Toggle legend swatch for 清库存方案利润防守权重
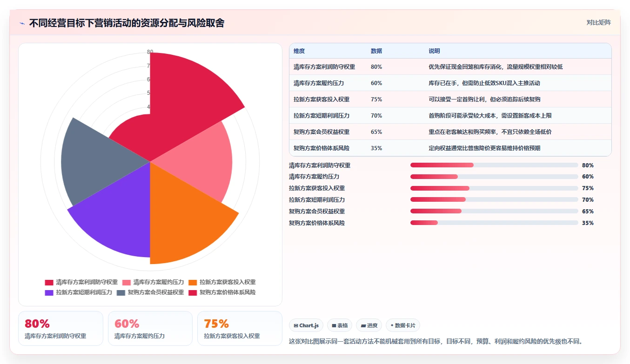 point(49,282)
